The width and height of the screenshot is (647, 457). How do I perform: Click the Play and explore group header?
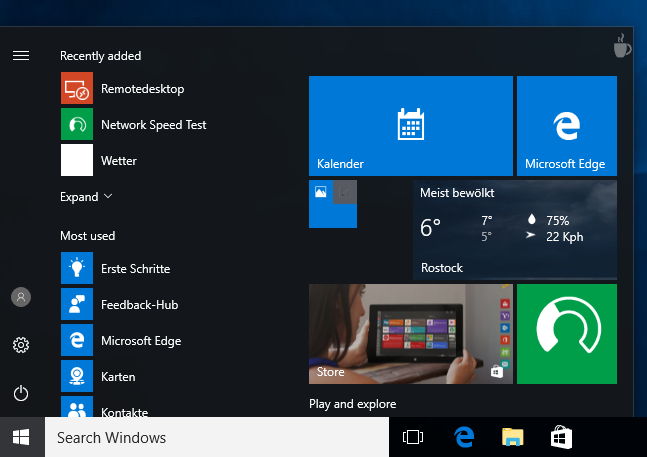click(352, 404)
